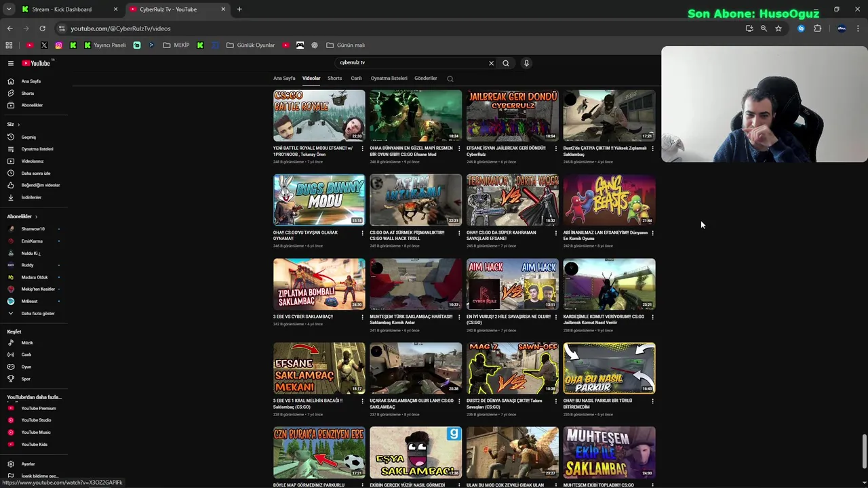Open the Günün malı bookmarks folder
868x488 pixels.
coord(345,45)
